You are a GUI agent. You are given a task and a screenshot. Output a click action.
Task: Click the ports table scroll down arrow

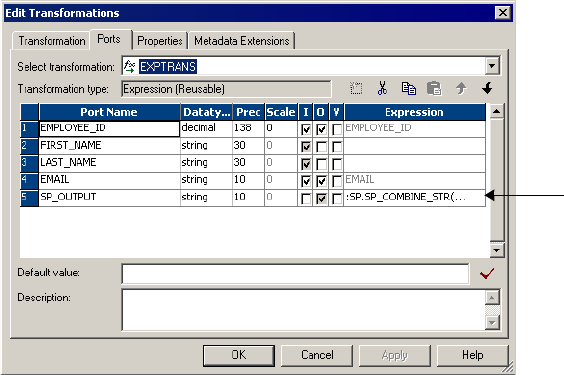(x=496, y=250)
